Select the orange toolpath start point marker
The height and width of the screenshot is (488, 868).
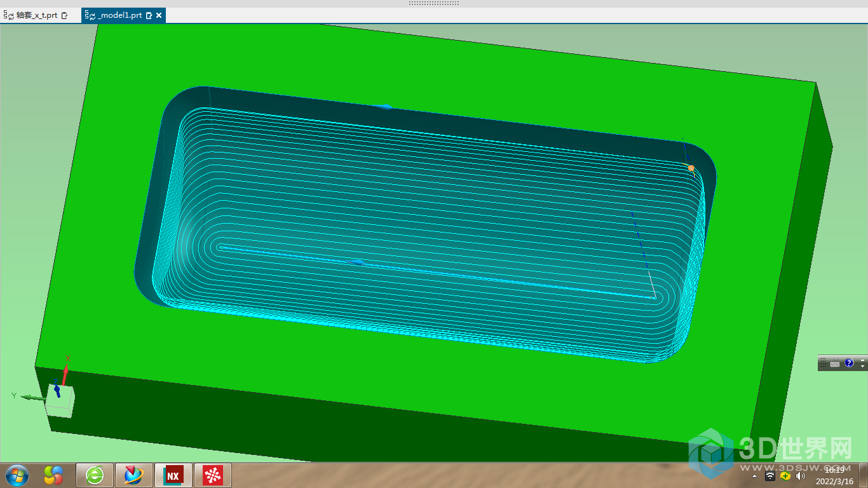[x=691, y=168]
